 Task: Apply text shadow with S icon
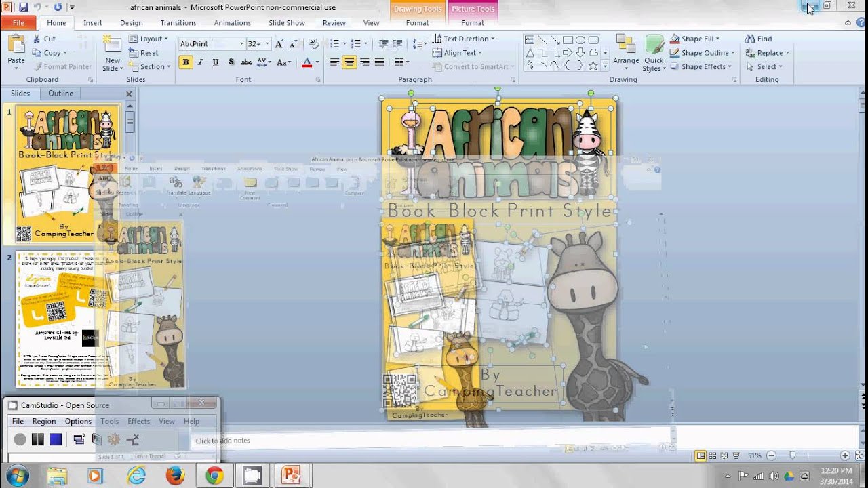point(231,62)
